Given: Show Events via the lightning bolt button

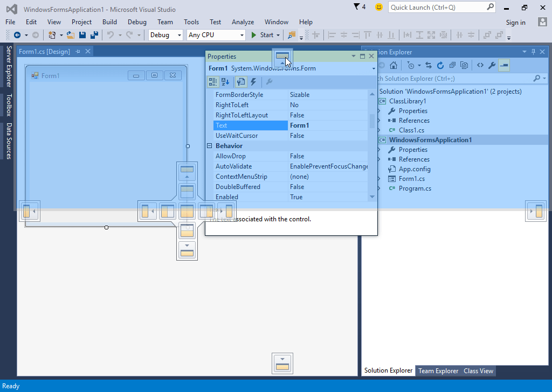Looking at the screenshot, I should (253, 82).
